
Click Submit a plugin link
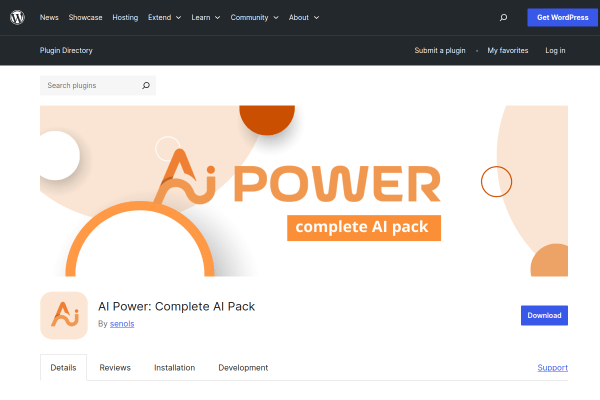[x=440, y=51]
